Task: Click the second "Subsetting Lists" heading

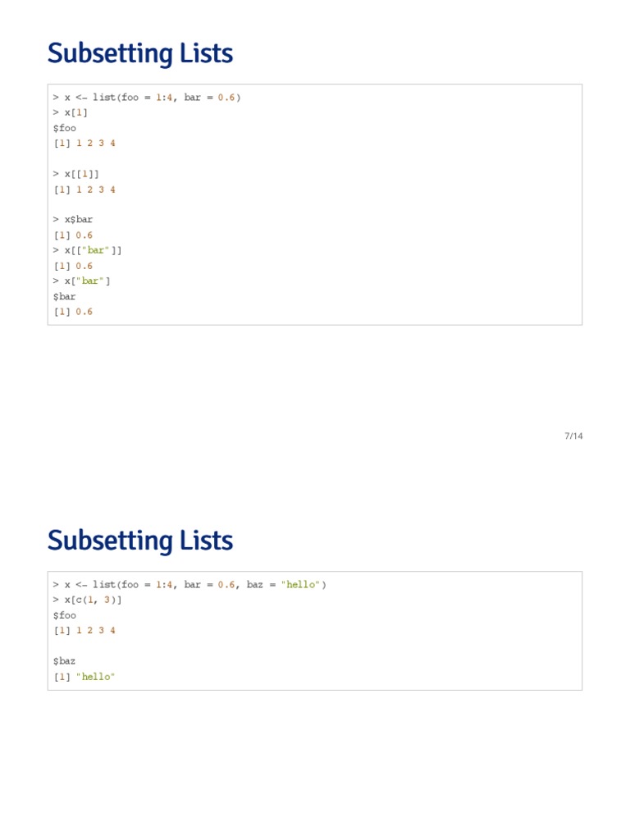Action: coord(140,541)
